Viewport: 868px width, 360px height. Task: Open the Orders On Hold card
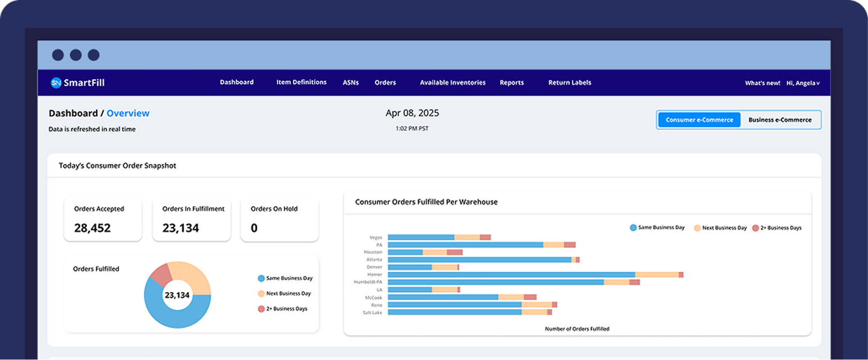[279, 220]
